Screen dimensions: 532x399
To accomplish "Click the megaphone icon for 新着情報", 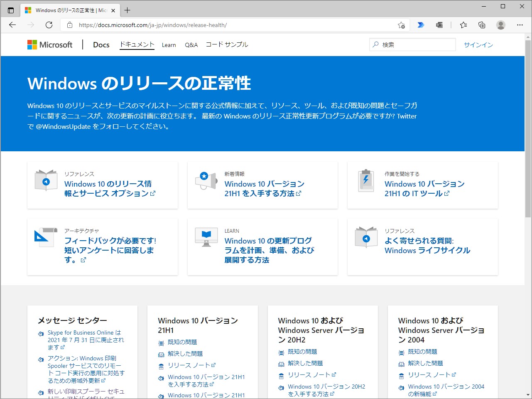I will pyautogui.click(x=206, y=180).
